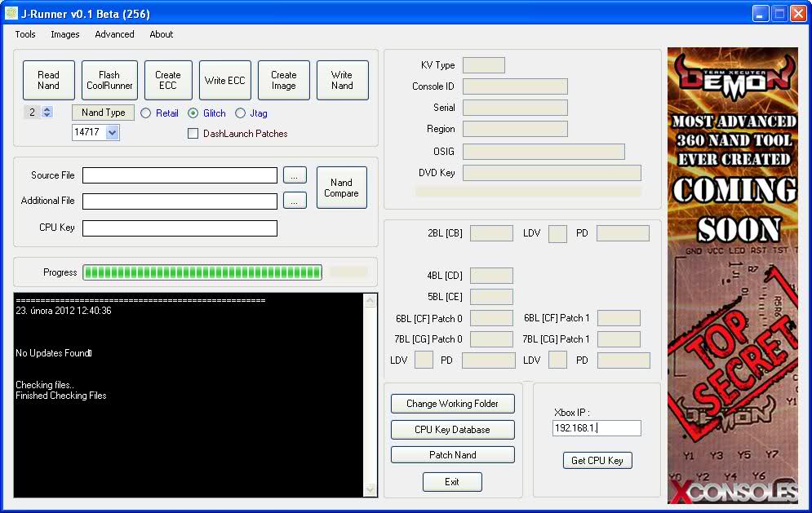
Task: Click the J-Runner title bar icon
Action: (11, 14)
